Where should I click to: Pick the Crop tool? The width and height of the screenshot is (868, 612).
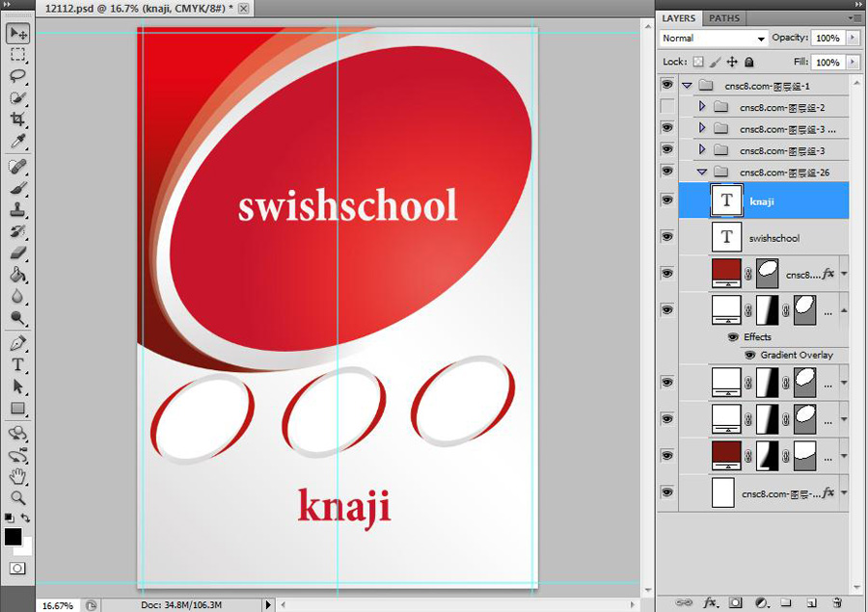pyautogui.click(x=17, y=120)
